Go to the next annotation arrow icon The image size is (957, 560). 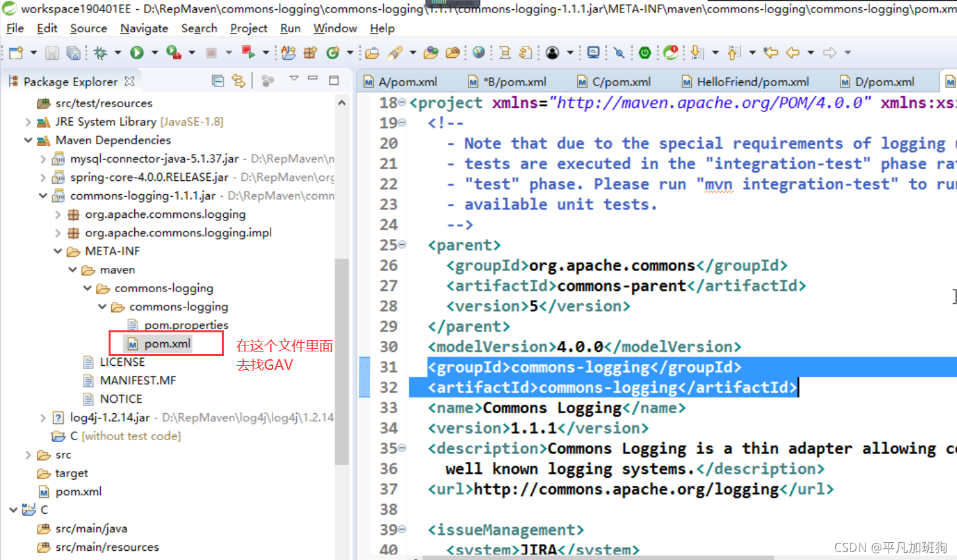coord(698,53)
